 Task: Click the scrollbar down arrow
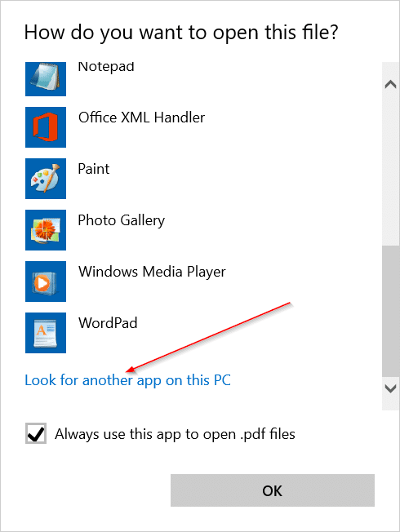[390, 388]
